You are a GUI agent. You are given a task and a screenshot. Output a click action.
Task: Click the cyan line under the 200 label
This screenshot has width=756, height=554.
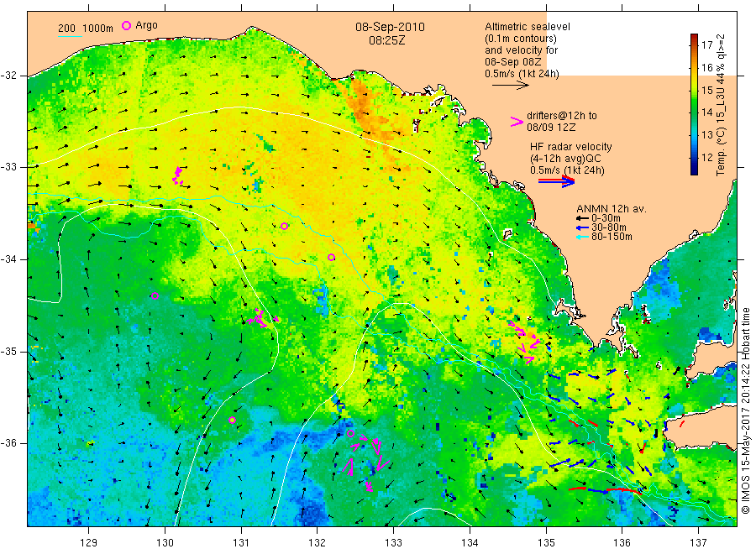70,35
